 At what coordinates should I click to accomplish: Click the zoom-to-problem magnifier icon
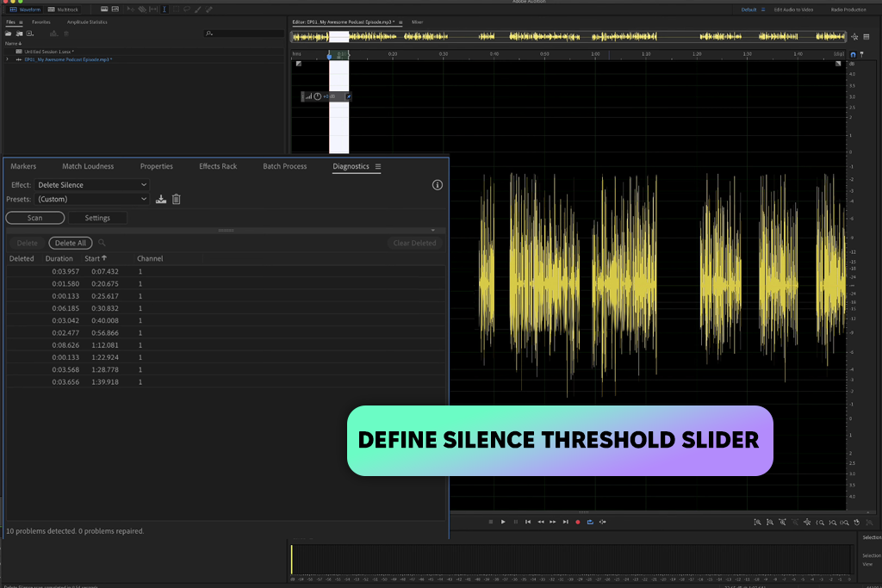(102, 243)
